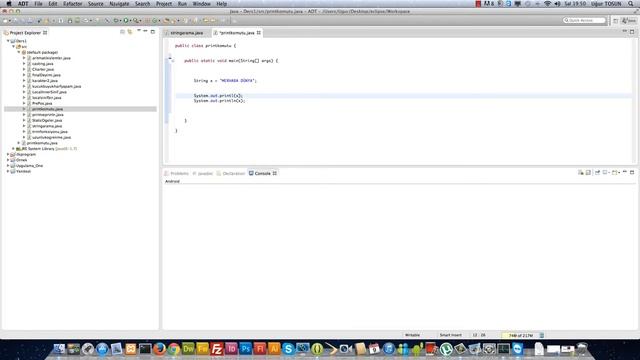Image resolution: width=640 pixels, height=360 pixels.
Task: Open Skype from the Dock
Action: coord(288,349)
